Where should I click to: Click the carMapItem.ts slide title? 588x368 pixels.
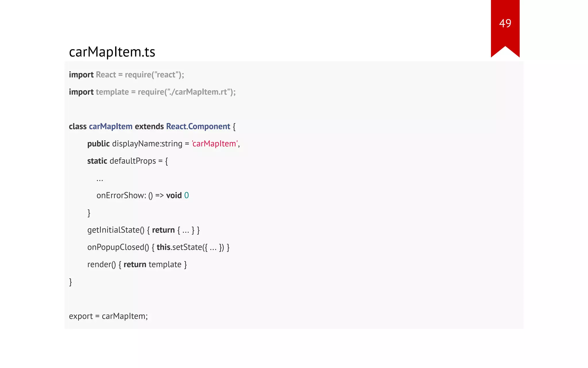point(112,52)
